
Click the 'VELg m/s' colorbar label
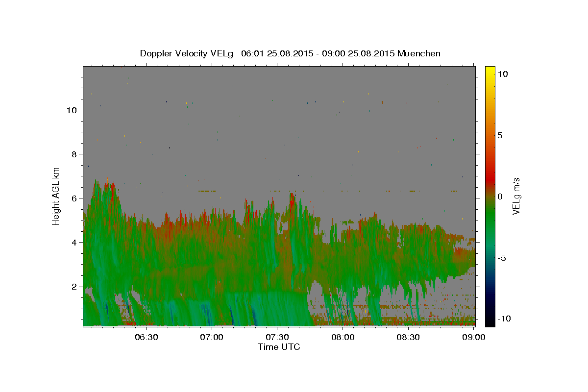516,196
